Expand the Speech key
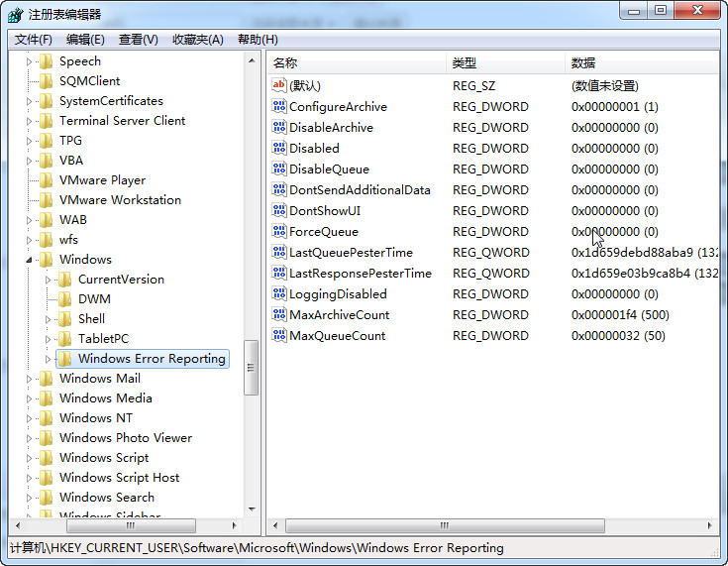 tap(29, 61)
